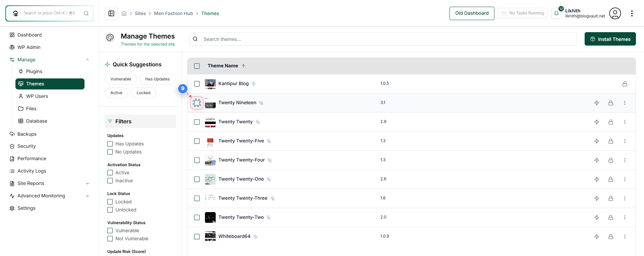Open Files in the sidebar
Screen dimensions: 644x256
pyautogui.click(x=50, y=109)
